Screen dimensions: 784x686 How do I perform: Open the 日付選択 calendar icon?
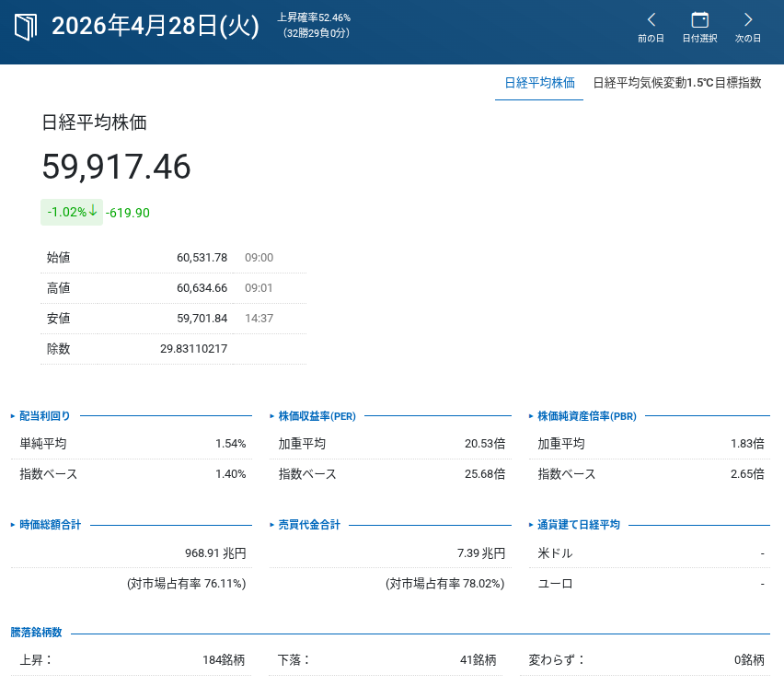pyautogui.click(x=699, y=20)
